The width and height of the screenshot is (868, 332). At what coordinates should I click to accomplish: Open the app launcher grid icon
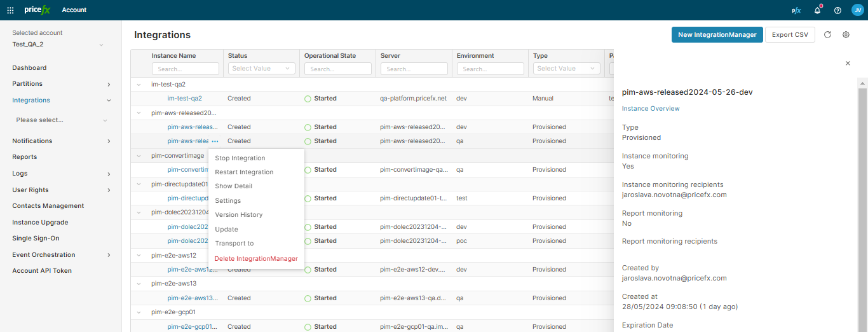click(x=10, y=10)
